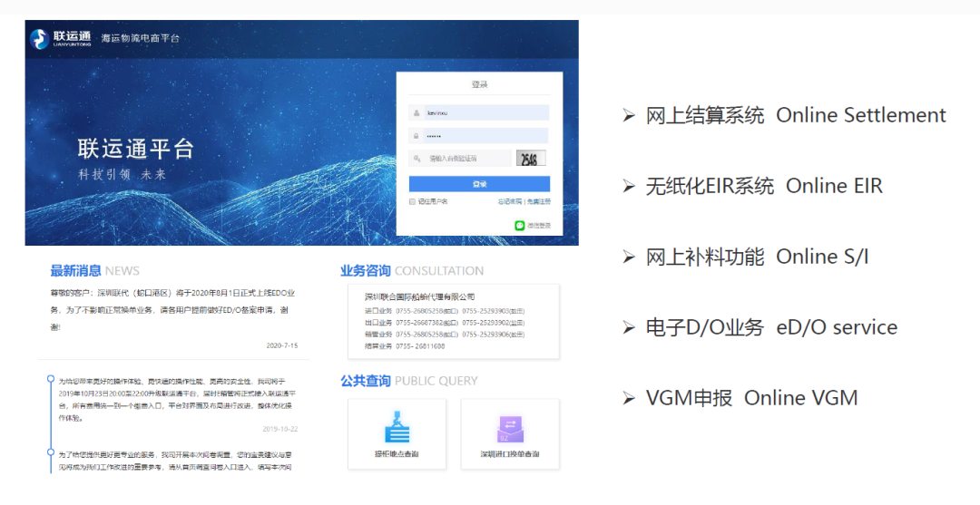The image size is (980, 505).
Task: Click the 进口业务 phone number row
Action: (x=445, y=311)
